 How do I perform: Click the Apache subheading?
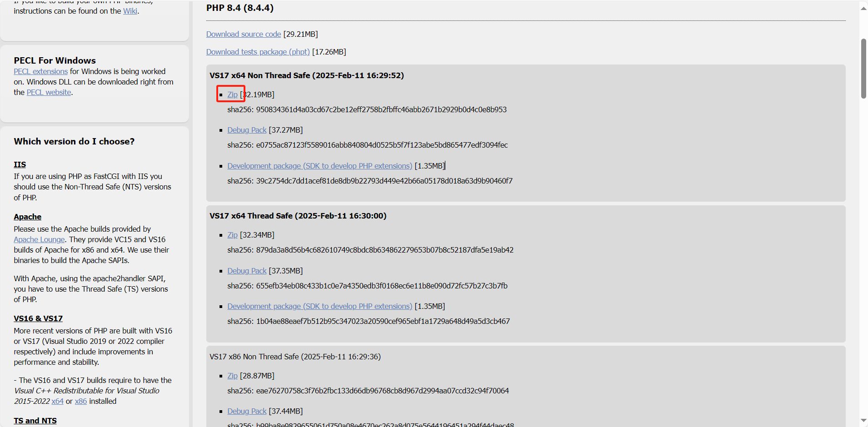click(x=27, y=217)
